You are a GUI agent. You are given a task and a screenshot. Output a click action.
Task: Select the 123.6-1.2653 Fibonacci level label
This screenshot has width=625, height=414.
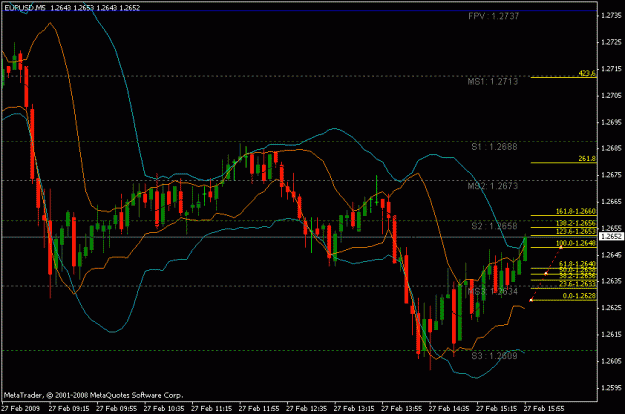click(576, 232)
